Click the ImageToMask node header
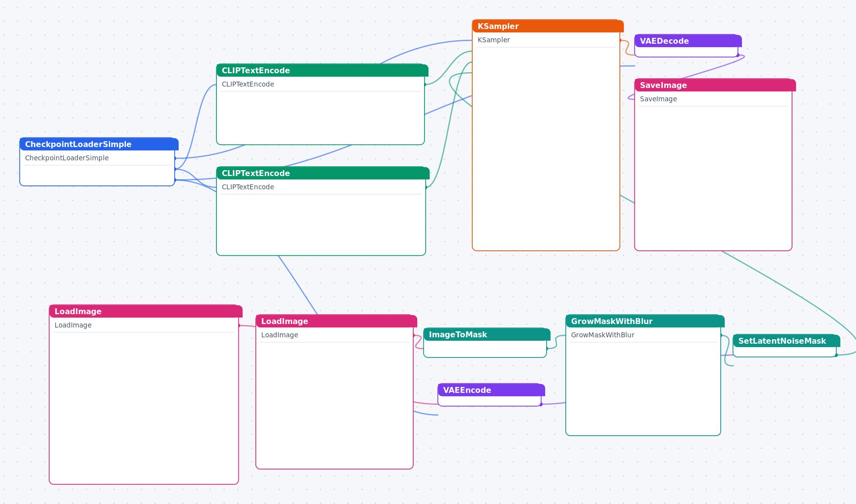Viewport: 856px width, 504px height. click(x=487, y=334)
